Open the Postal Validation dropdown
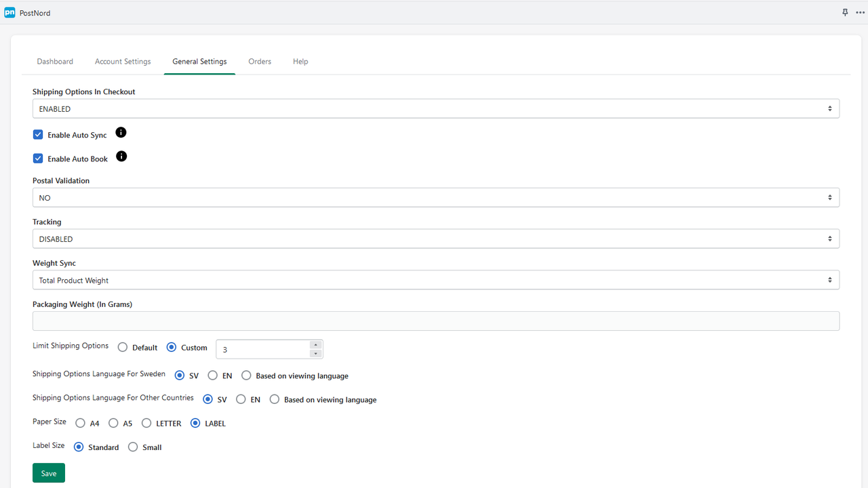The width and height of the screenshot is (868, 488). (x=436, y=197)
